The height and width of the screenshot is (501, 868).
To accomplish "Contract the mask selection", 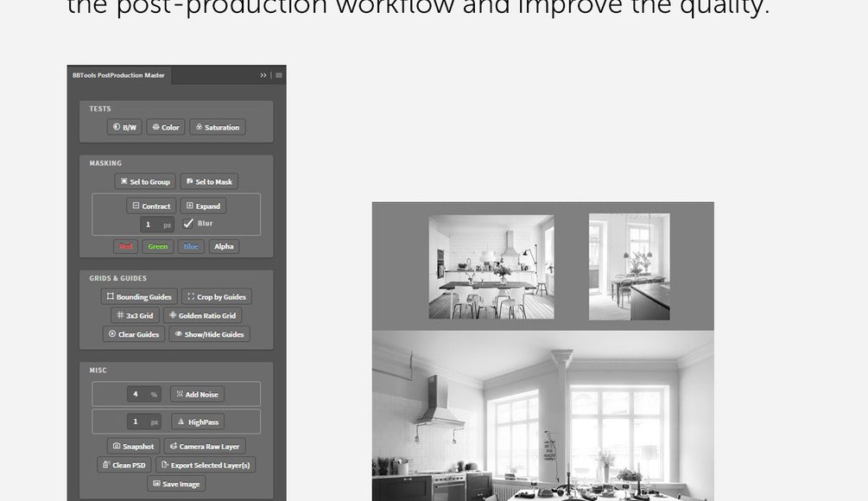I will coord(151,206).
